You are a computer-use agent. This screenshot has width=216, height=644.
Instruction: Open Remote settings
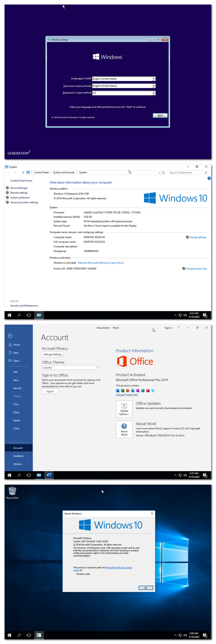[x=19, y=193]
